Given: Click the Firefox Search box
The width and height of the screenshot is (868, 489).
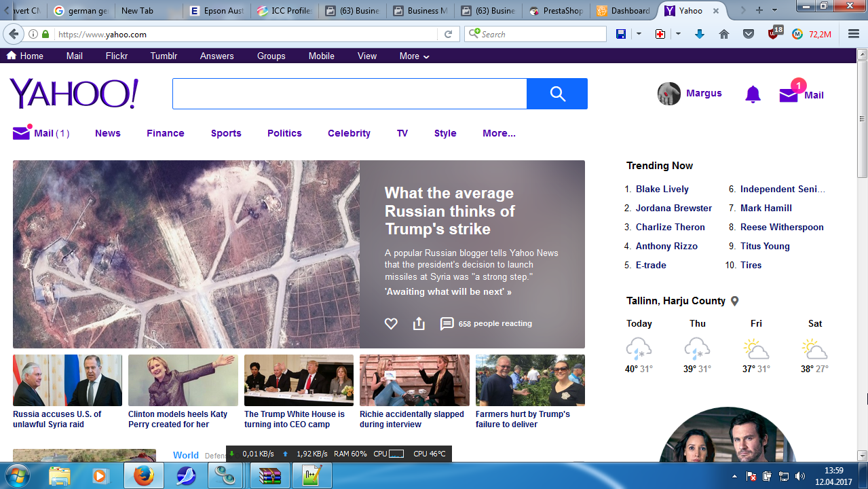Looking at the screenshot, I should 535,34.
